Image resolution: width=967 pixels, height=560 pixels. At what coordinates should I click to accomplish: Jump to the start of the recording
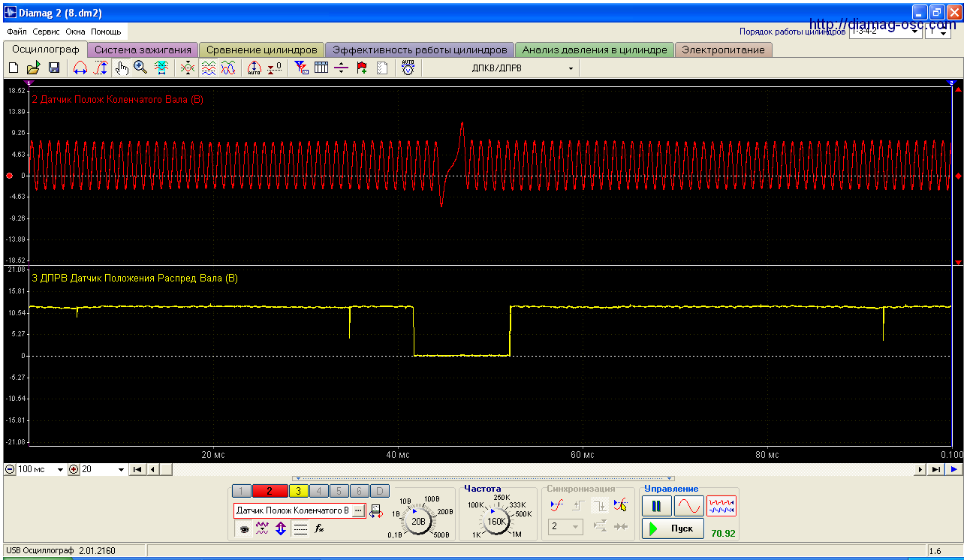click(137, 469)
